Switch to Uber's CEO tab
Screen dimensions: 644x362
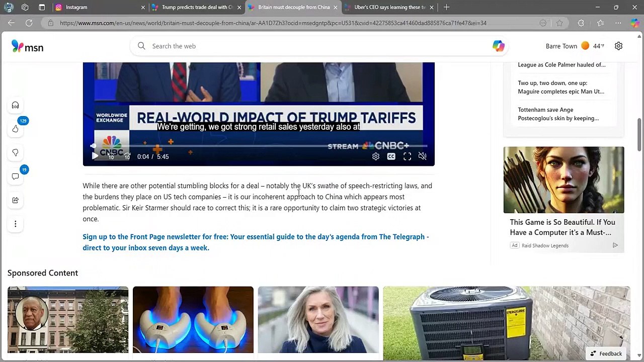coord(390,7)
